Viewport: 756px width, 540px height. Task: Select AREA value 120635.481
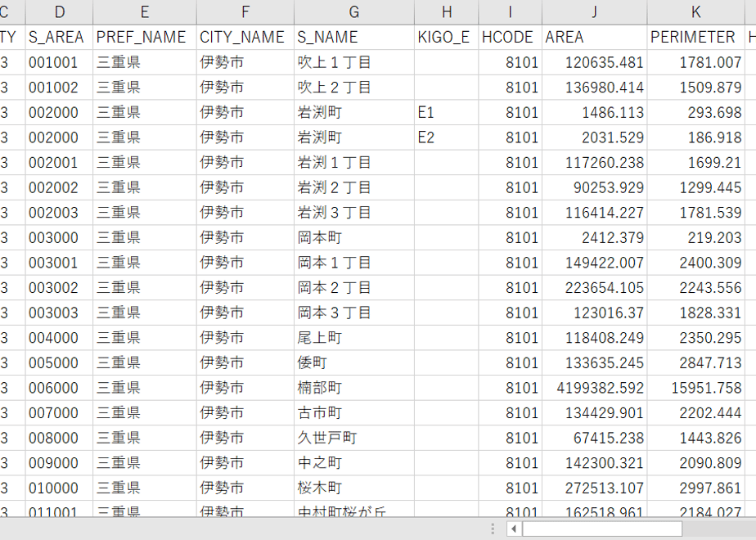(595, 62)
